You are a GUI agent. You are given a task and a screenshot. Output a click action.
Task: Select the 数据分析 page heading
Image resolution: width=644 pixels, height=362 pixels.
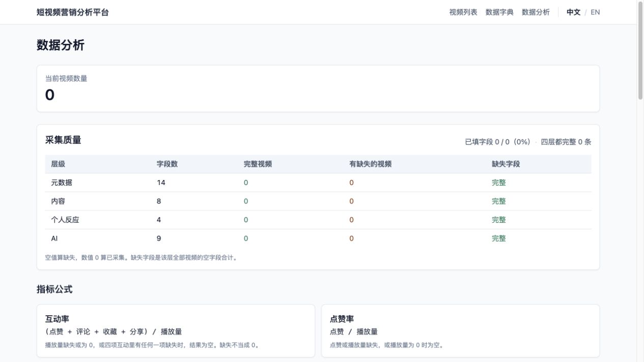click(x=61, y=45)
